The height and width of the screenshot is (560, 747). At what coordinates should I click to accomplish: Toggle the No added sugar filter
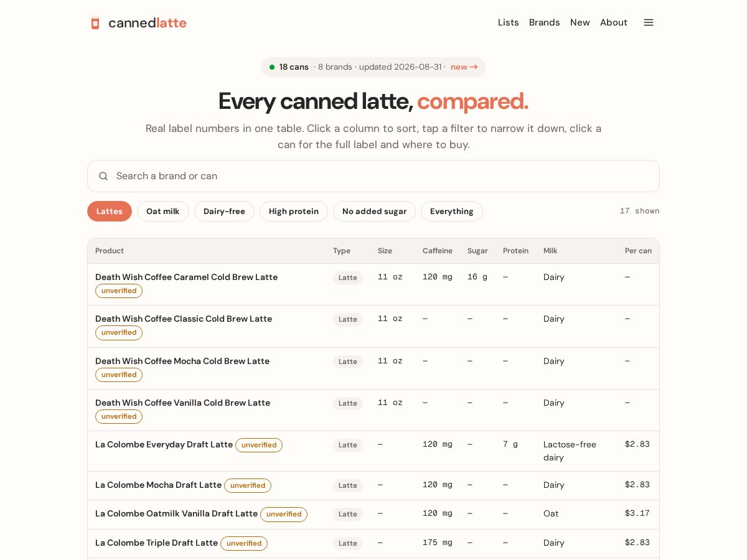374,212
